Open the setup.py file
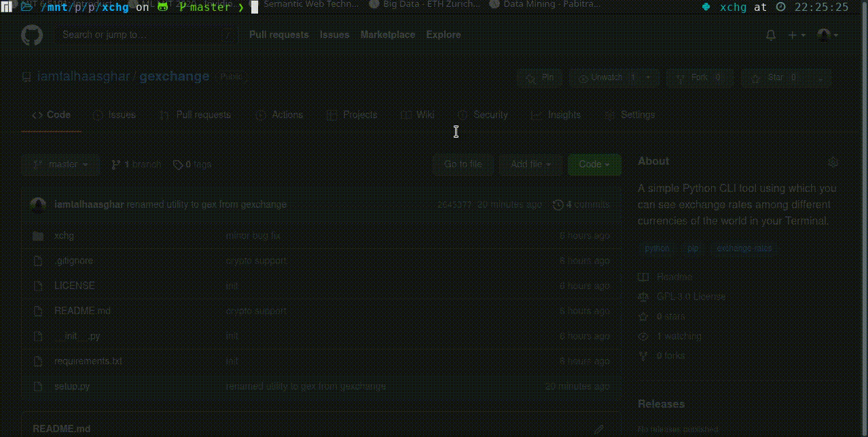Image resolution: width=868 pixels, height=437 pixels. coord(72,387)
